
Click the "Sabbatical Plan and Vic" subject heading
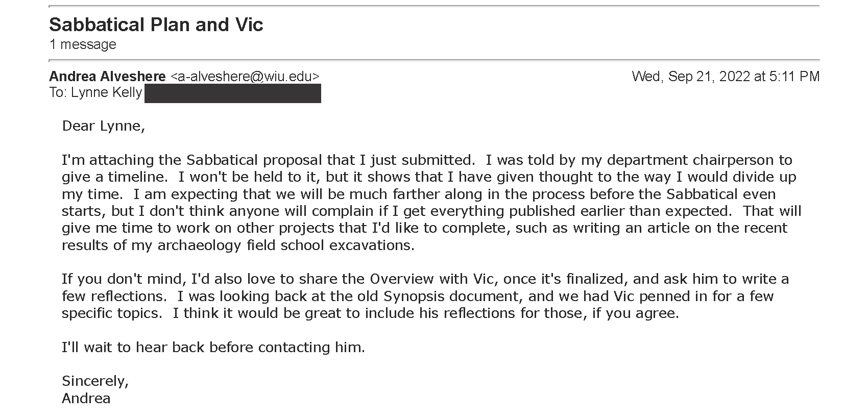pos(156,24)
